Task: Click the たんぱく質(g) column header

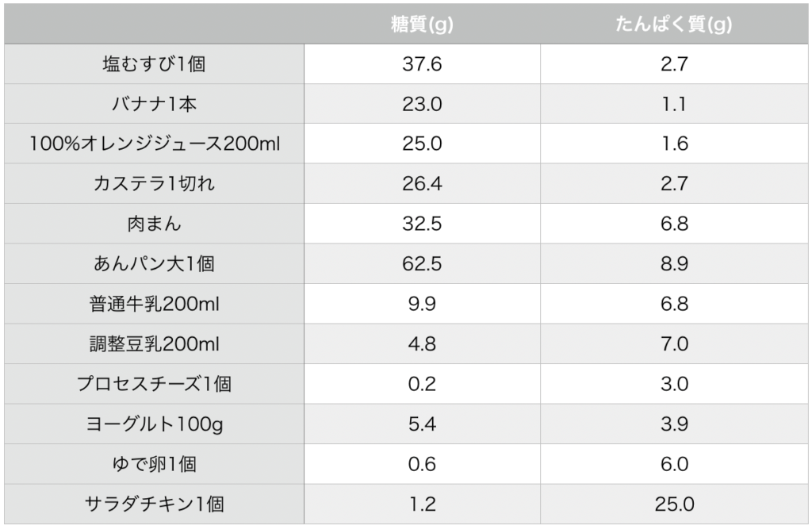Action: [x=674, y=24]
